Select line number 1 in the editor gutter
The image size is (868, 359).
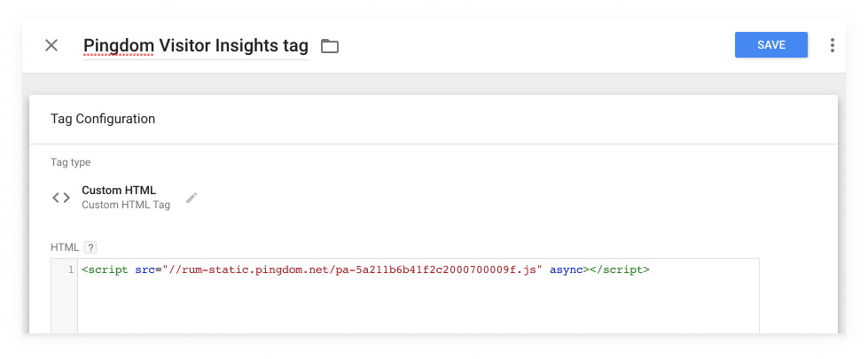pos(71,270)
